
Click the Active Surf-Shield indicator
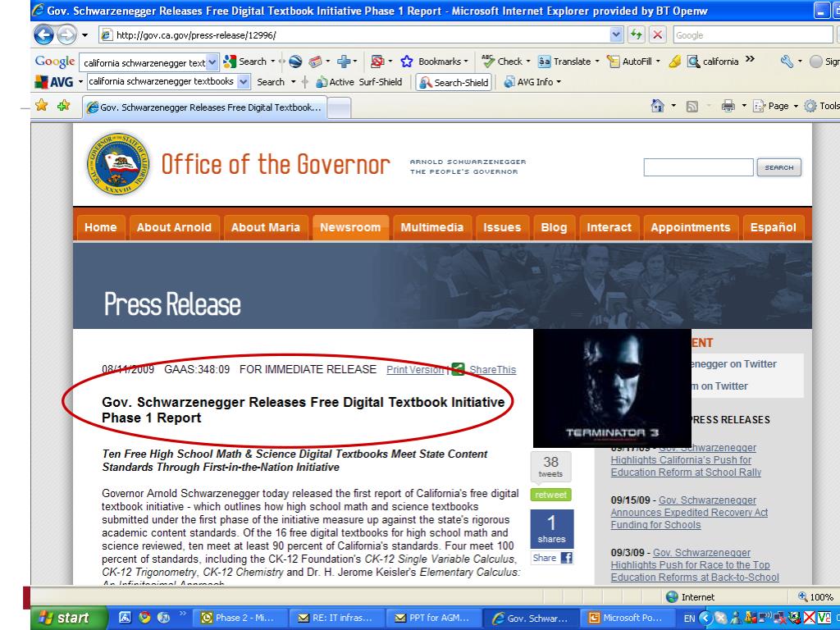pyautogui.click(x=359, y=82)
